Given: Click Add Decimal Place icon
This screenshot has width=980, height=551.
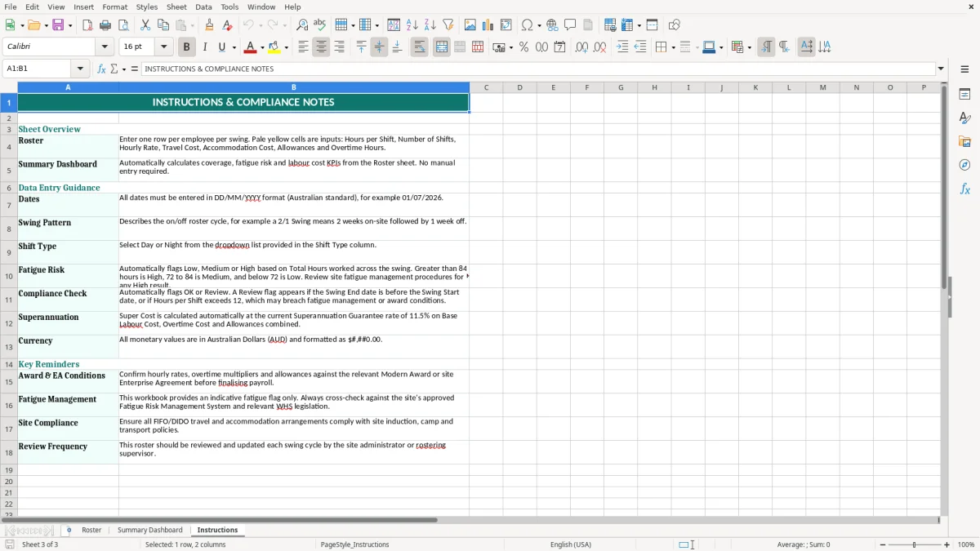Looking at the screenshot, I should coord(581,47).
